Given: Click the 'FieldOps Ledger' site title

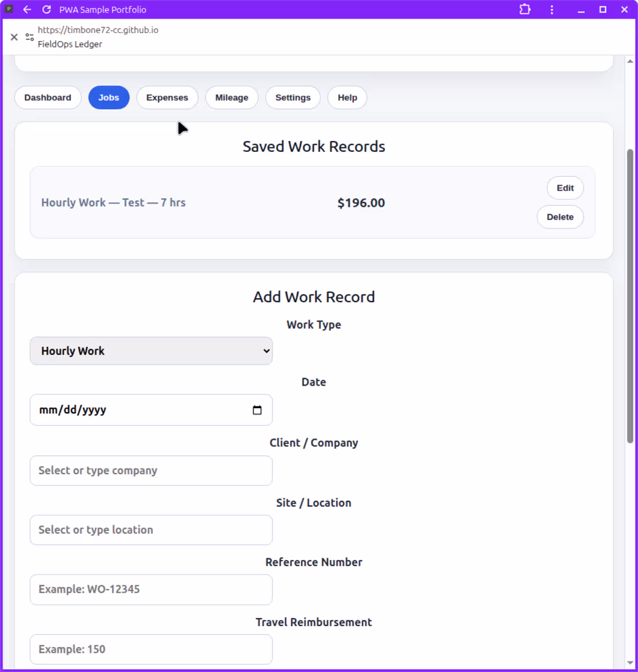Looking at the screenshot, I should click(70, 44).
